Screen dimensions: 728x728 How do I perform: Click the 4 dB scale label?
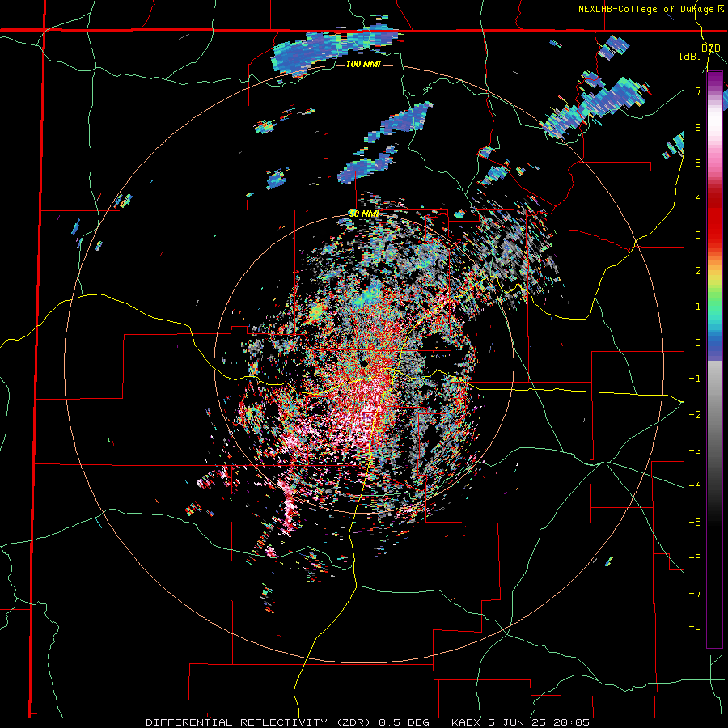click(698, 199)
